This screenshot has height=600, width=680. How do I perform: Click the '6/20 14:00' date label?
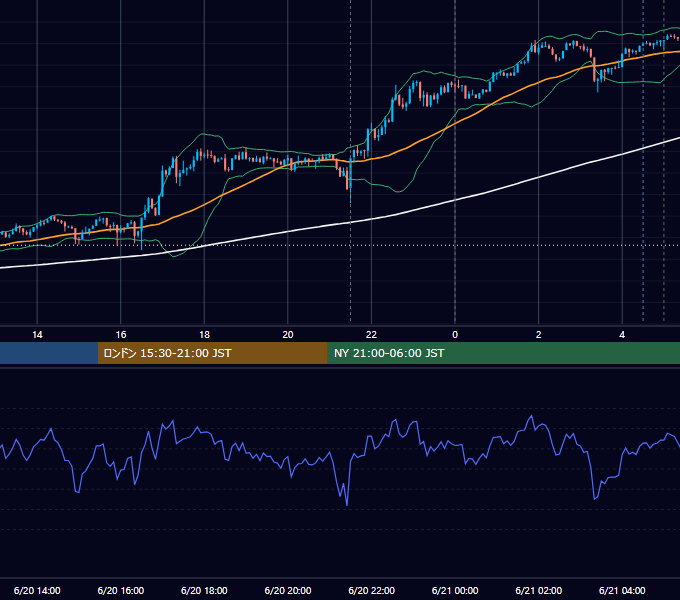(37, 590)
